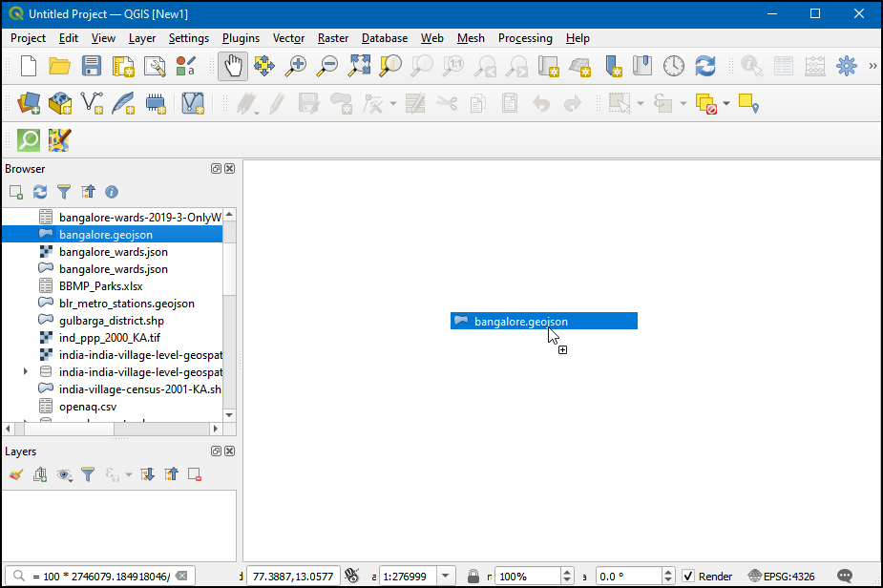
Task: Expand the india-india-village-level-geospat database item
Action: [26, 371]
